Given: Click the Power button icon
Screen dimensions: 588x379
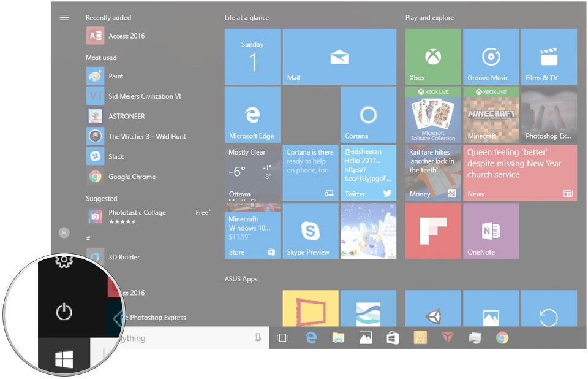Looking at the screenshot, I should [64, 313].
